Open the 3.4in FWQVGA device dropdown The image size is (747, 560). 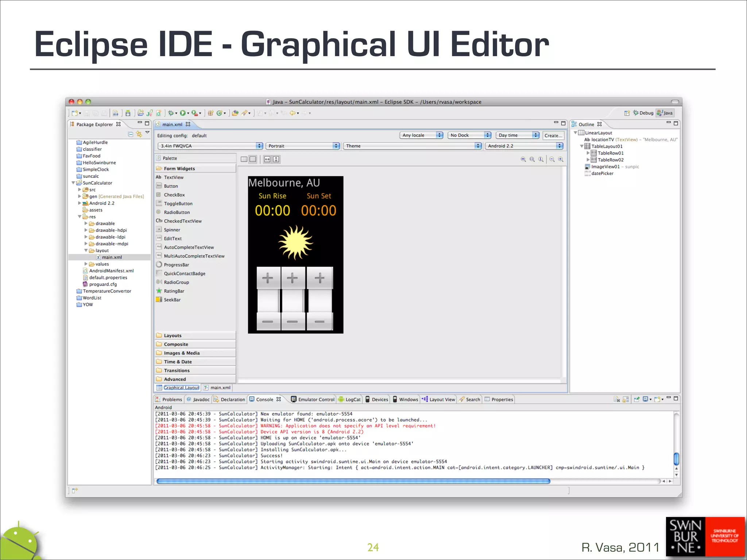pyautogui.click(x=210, y=146)
